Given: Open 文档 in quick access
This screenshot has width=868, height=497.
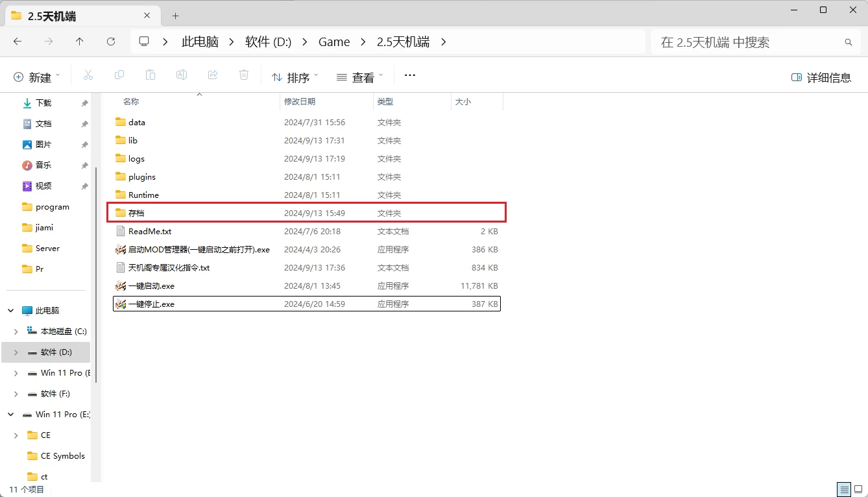Looking at the screenshot, I should tap(43, 124).
